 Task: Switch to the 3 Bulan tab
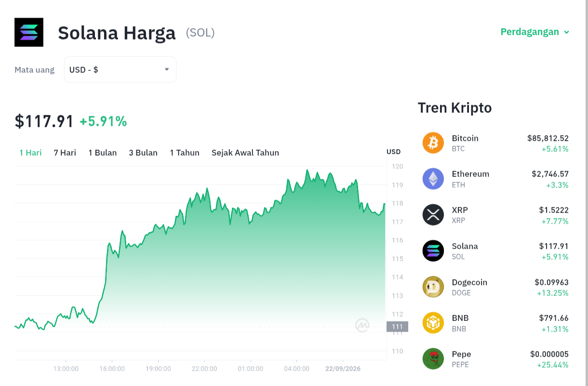click(x=143, y=153)
